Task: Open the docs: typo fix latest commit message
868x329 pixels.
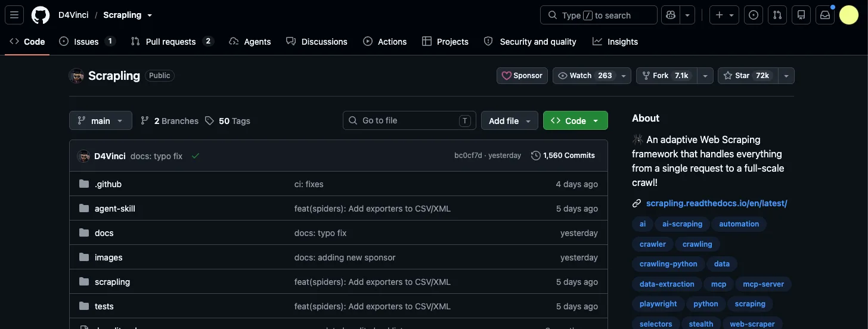Action: pos(156,156)
